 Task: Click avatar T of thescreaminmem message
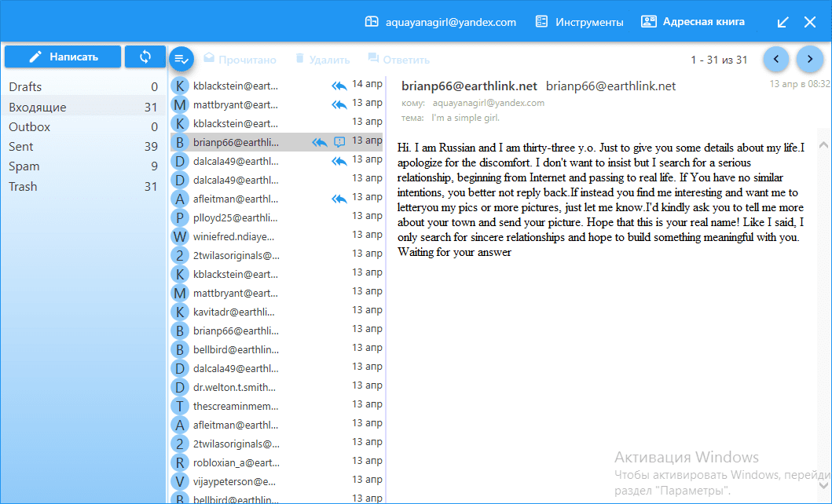coord(180,406)
